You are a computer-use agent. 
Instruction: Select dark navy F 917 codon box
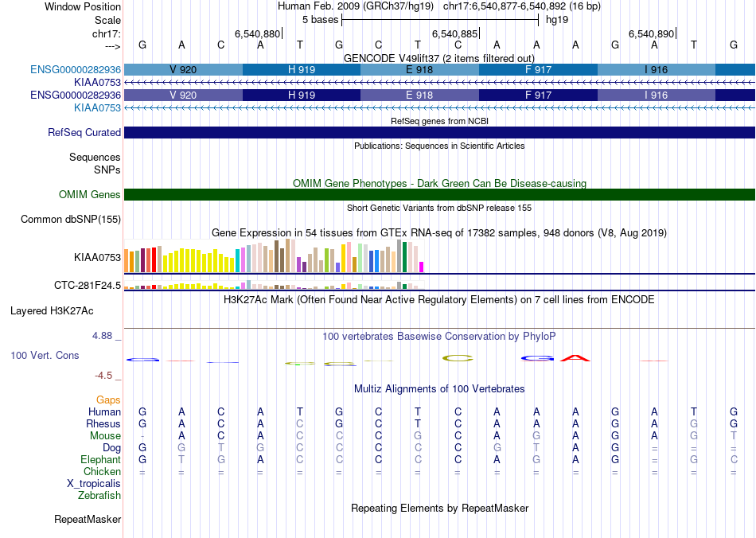(x=538, y=95)
